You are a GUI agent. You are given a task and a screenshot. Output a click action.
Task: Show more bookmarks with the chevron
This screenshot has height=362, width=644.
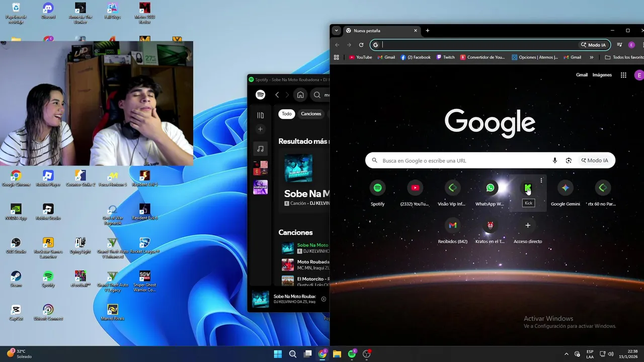point(592,57)
